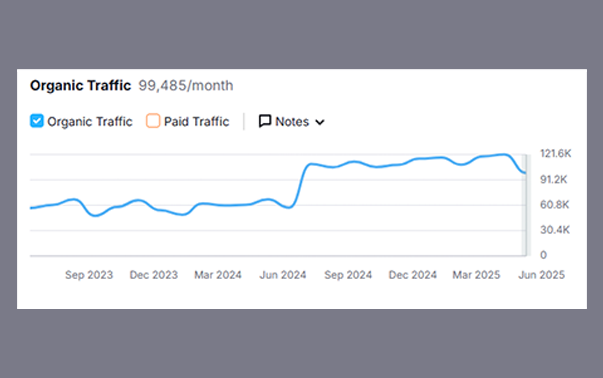The image size is (603, 378).
Task: Uncheck the Organic Traffic checkbox
Action: point(37,121)
